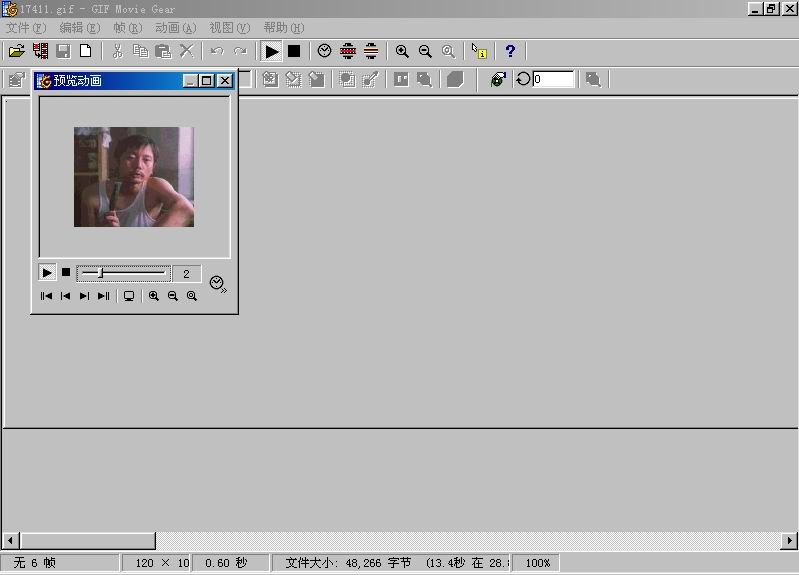Open frame timing clock icon
This screenshot has height=575, width=799.
pos(325,51)
